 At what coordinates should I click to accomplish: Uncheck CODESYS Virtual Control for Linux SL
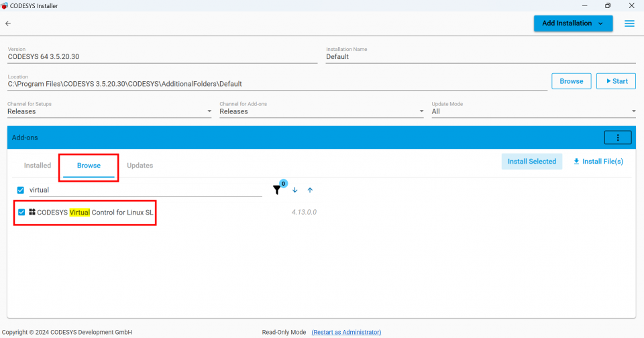[21, 213]
